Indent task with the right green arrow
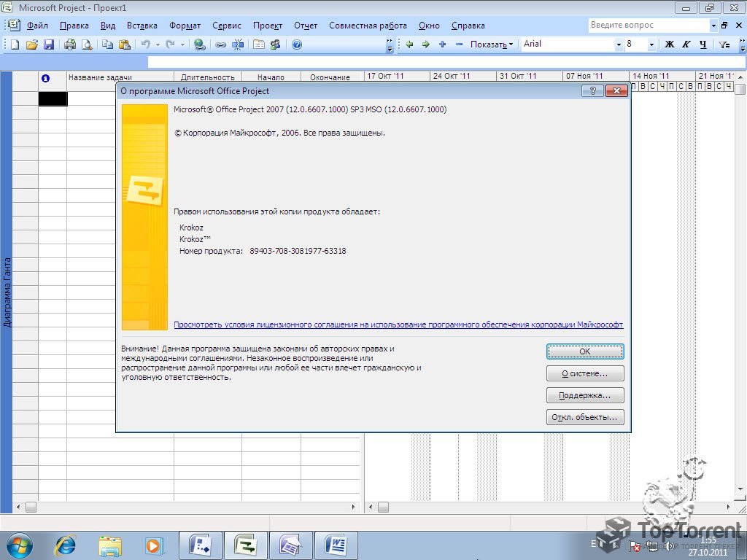 426,44
